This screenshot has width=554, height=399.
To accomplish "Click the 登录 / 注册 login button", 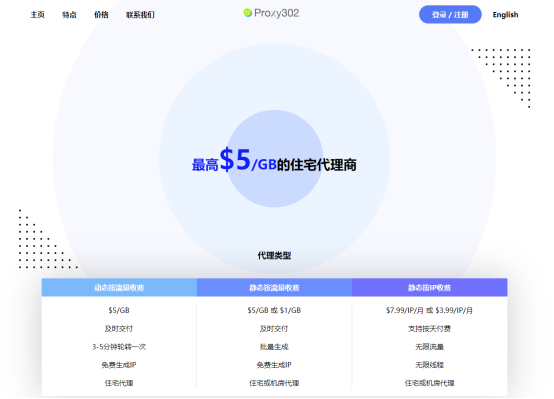I will pyautogui.click(x=450, y=14).
